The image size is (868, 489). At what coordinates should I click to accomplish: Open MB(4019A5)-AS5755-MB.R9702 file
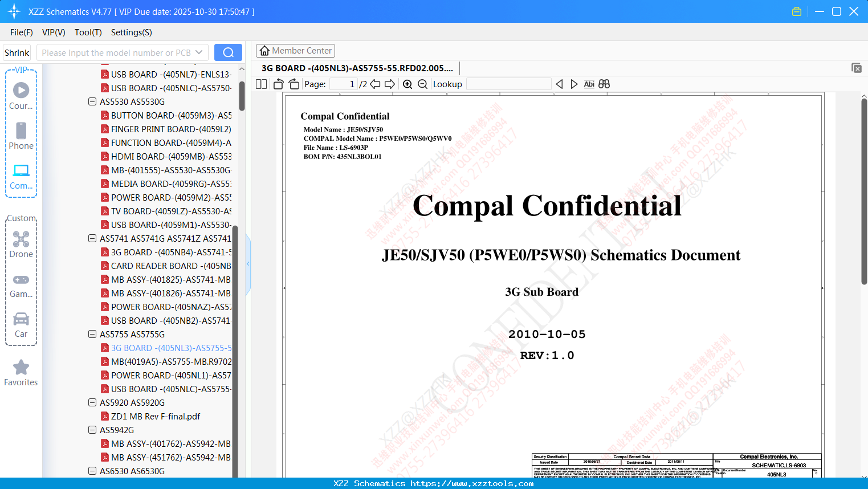[171, 361]
